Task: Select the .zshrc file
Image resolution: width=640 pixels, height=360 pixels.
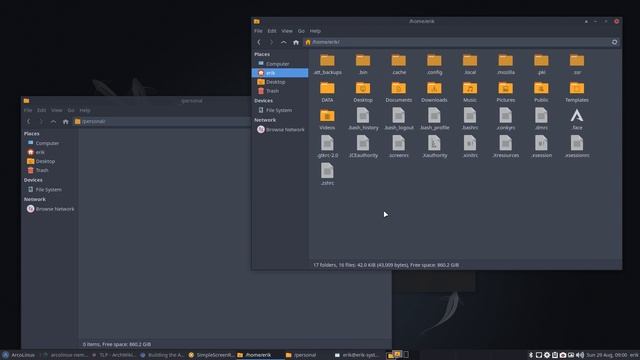Action: [x=327, y=175]
